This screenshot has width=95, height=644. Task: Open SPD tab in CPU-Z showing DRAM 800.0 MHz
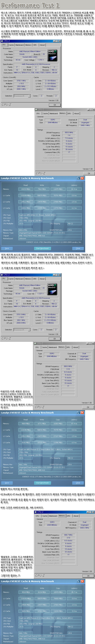click(69, 114)
